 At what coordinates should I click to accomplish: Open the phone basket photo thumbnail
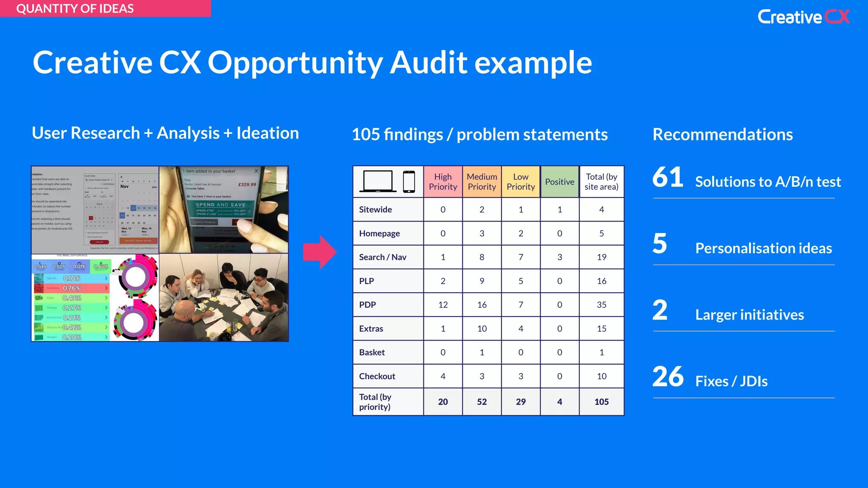point(224,210)
